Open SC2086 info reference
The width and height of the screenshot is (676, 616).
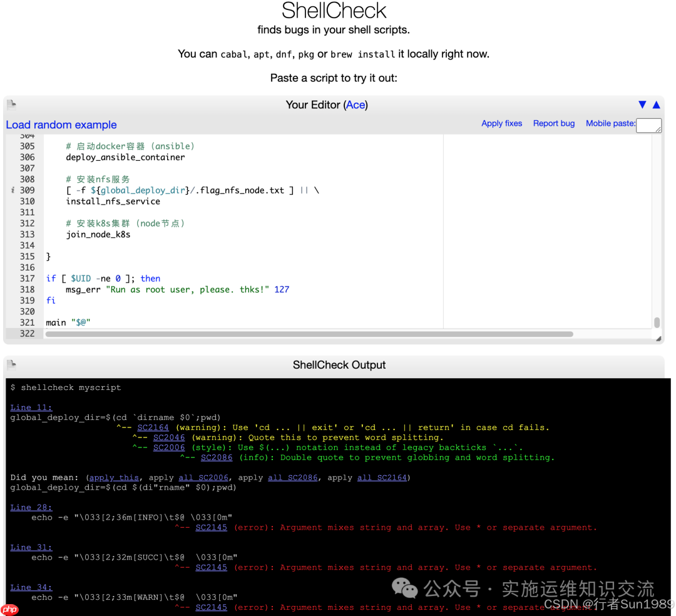tap(217, 458)
